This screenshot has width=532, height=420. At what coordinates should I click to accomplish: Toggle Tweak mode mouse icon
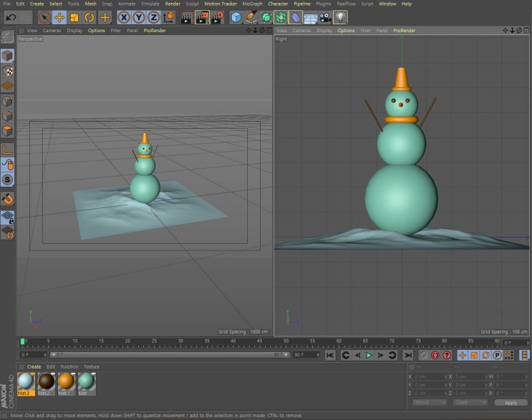[7, 165]
